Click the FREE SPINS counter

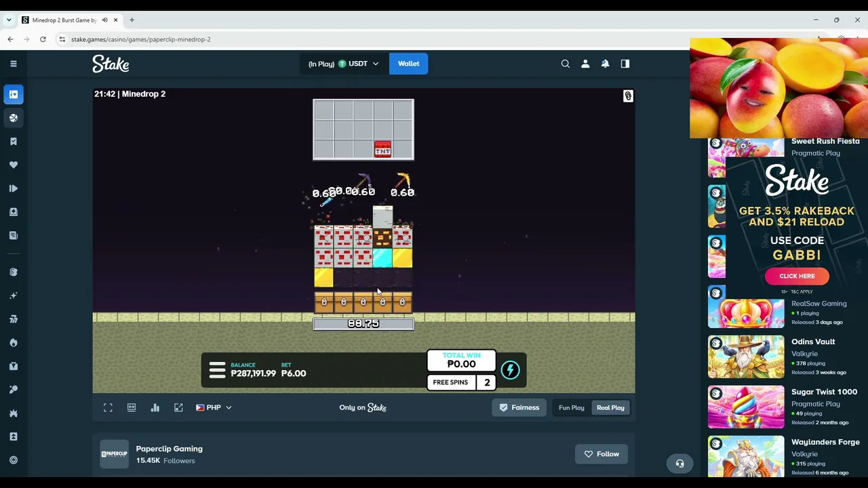point(461,382)
